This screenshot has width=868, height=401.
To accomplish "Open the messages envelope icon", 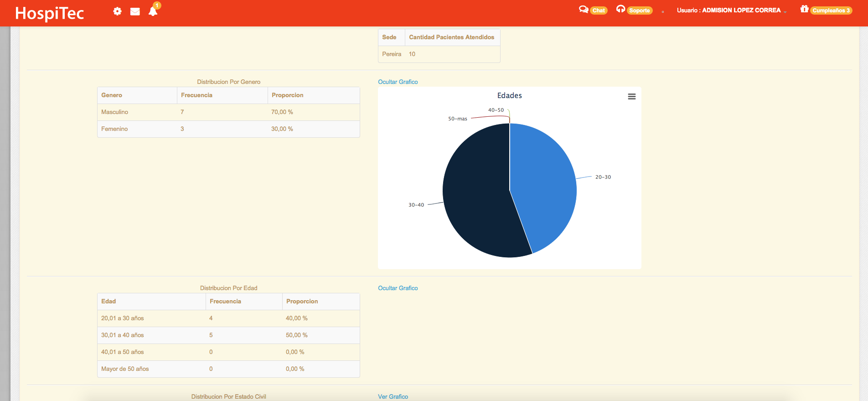I will pos(135,11).
